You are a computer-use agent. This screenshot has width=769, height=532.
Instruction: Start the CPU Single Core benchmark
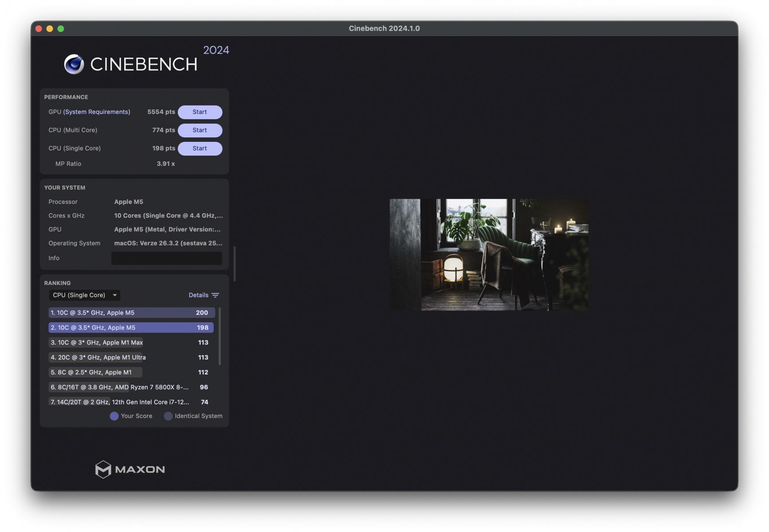(200, 149)
